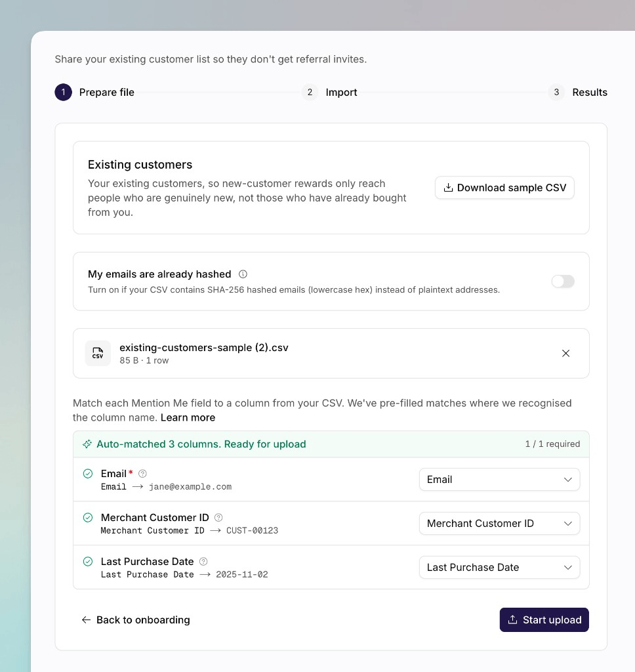This screenshot has height=672, width=635.
Task: Click the Start upload button
Action: [x=544, y=619]
